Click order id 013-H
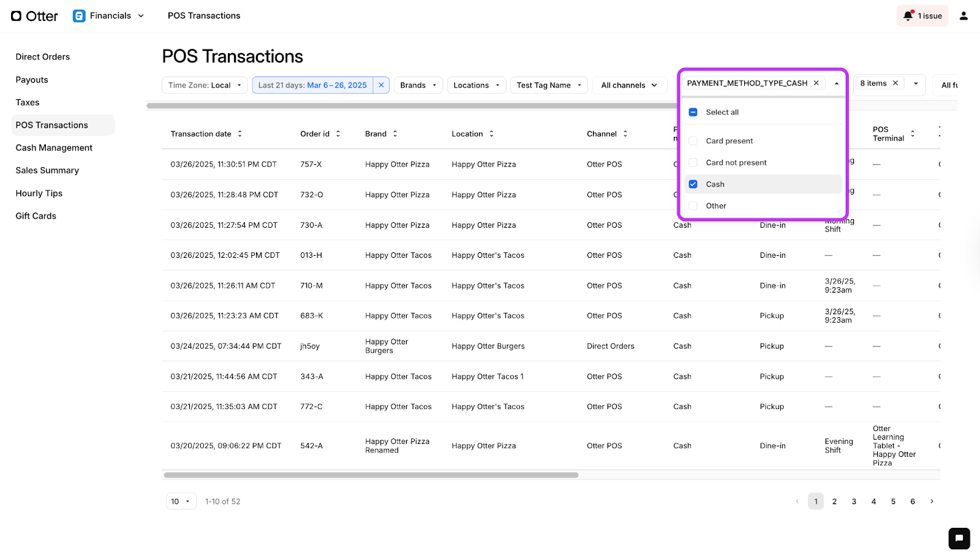Image resolution: width=980 pixels, height=556 pixels. [311, 255]
